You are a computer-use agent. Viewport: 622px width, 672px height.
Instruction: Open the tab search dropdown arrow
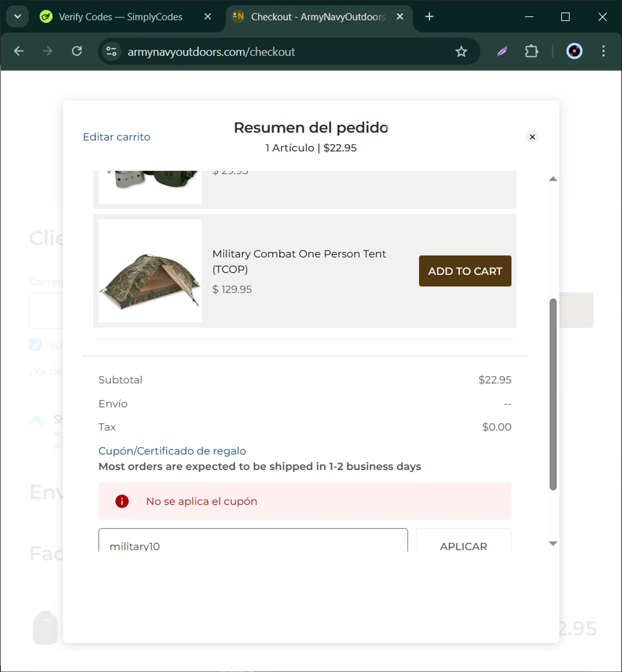pos(17,17)
